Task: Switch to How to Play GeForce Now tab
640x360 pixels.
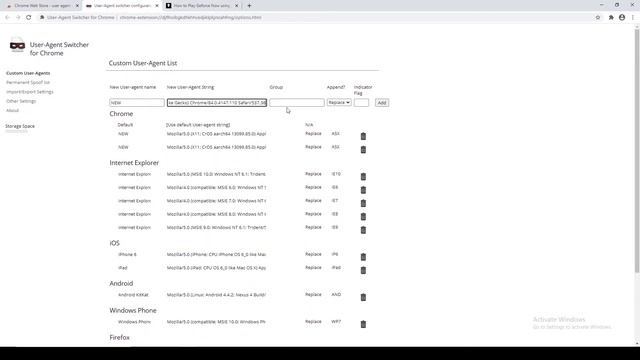Action: point(202,6)
